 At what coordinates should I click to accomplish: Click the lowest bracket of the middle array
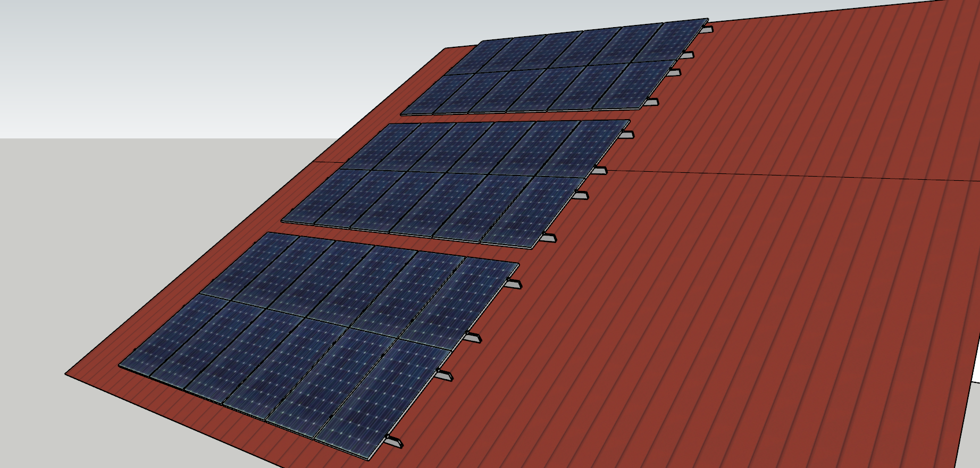pos(548,238)
